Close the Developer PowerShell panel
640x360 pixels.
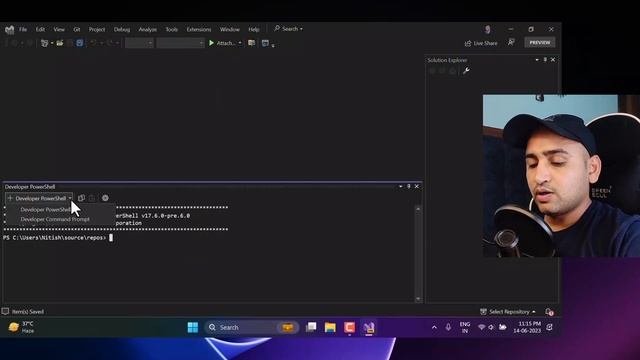[417, 186]
